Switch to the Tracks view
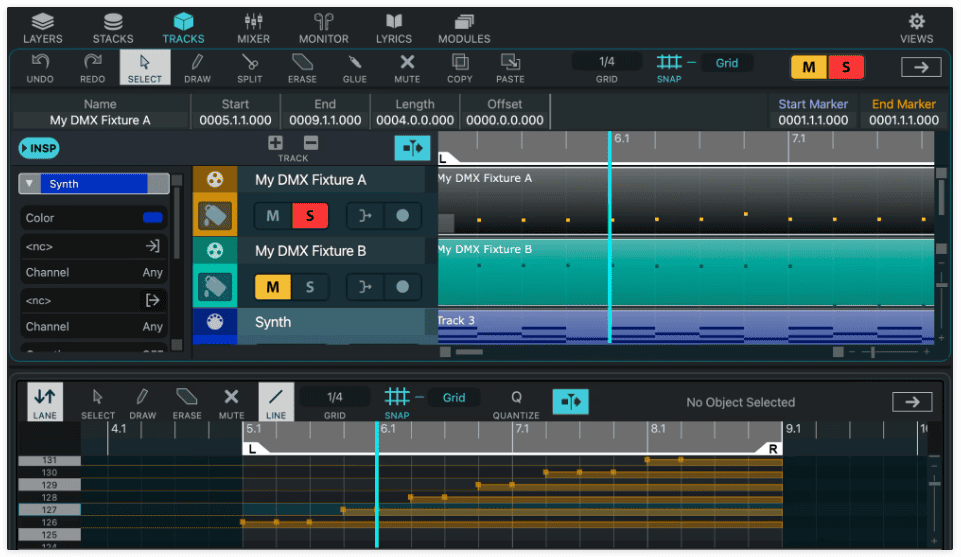Screen dimensions: 961x557 click(183, 29)
